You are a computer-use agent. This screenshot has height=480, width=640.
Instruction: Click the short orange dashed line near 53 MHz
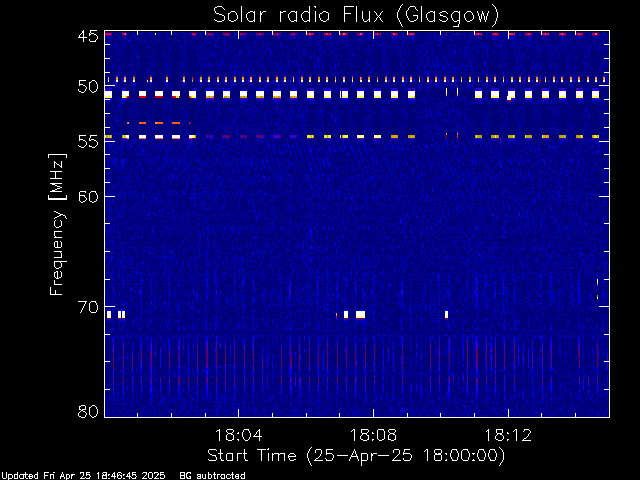159,123
